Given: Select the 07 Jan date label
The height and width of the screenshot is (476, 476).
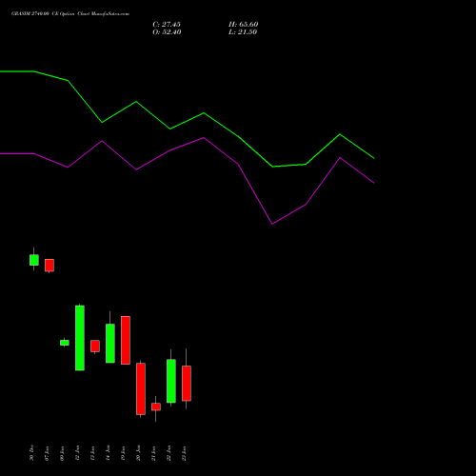Looking at the screenshot, I should [x=47, y=453].
